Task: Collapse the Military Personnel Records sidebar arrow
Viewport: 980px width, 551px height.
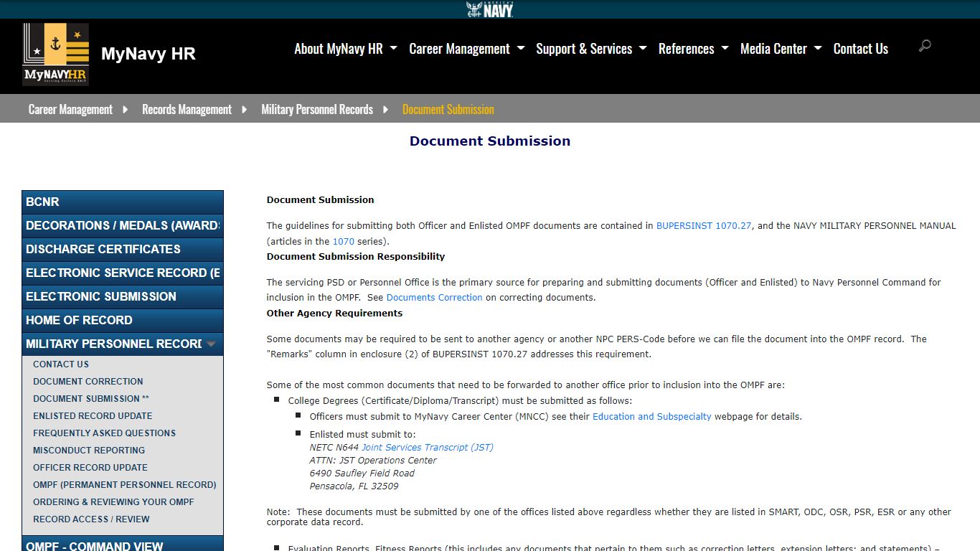Action: 211,344
